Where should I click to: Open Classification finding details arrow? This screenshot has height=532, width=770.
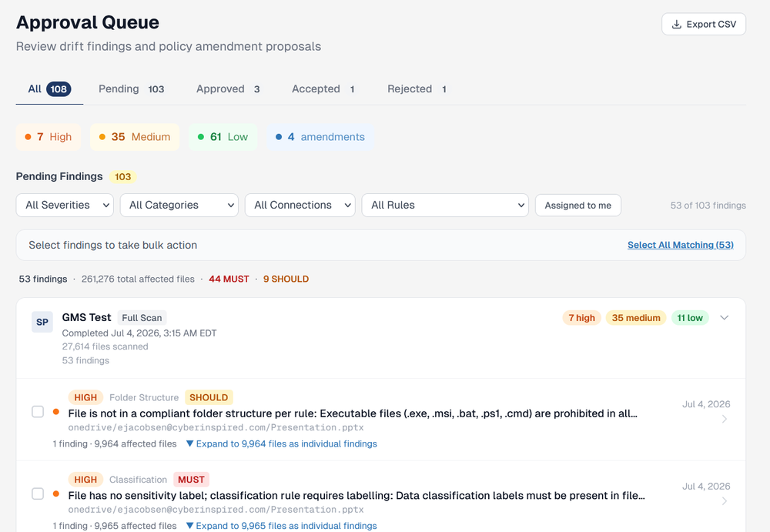click(x=725, y=501)
